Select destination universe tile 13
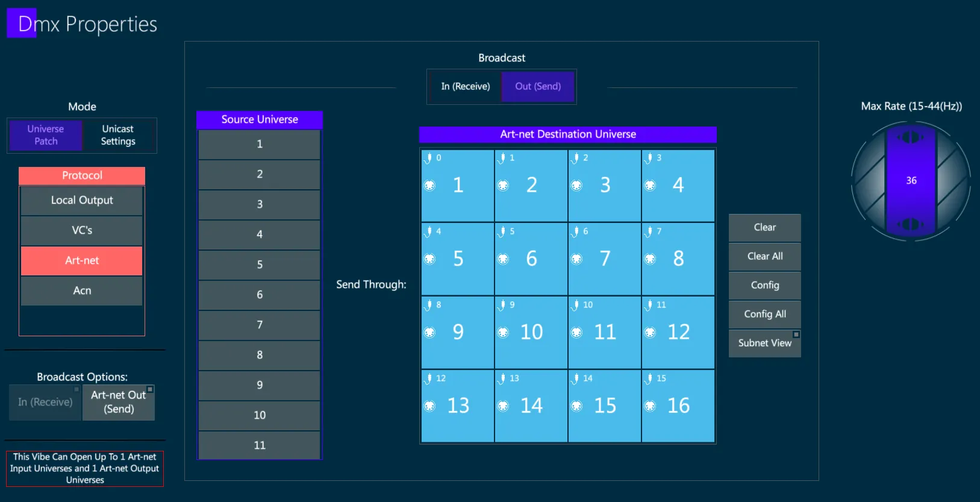Image resolution: width=980 pixels, height=502 pixels. [458, 406]
